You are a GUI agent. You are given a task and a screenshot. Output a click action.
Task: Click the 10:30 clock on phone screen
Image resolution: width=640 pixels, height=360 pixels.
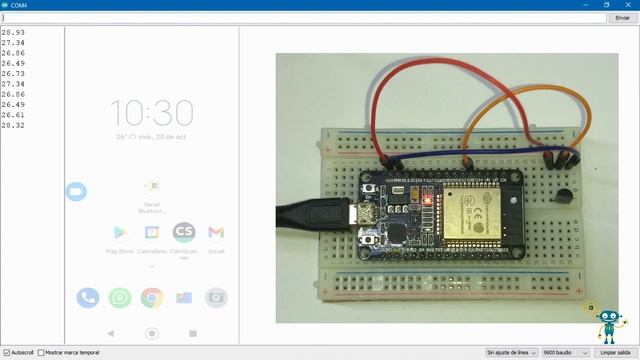tap(152, 113)
